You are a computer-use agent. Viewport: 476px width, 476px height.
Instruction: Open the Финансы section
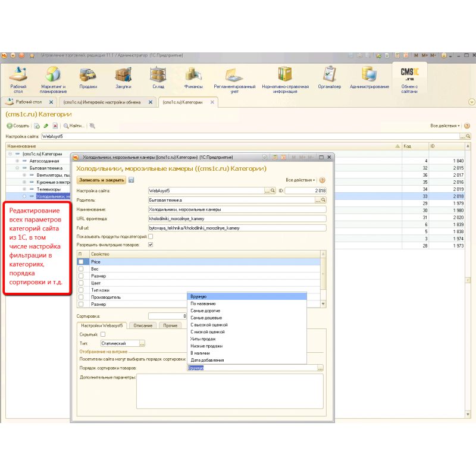coord(193,77)
